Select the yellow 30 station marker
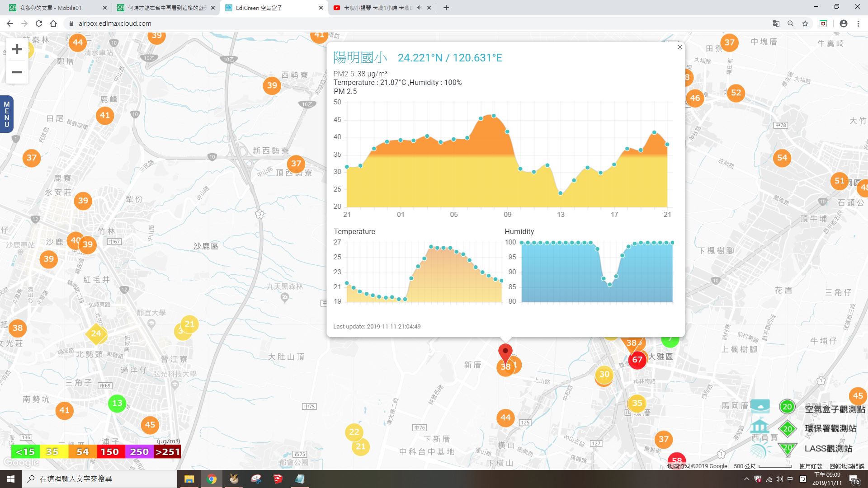This screenshot has height=488, width=868. [604, 374]
